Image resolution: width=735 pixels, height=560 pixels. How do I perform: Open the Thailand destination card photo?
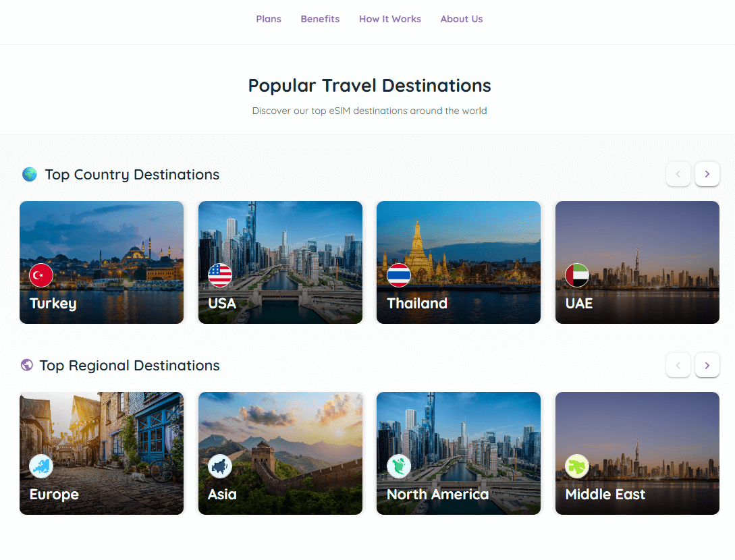458,236
